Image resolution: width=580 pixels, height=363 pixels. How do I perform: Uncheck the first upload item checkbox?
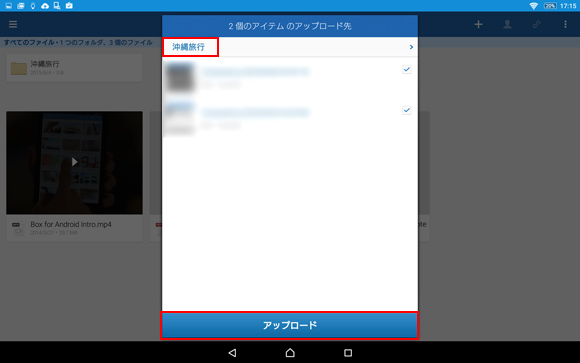(x=407, y=69)
